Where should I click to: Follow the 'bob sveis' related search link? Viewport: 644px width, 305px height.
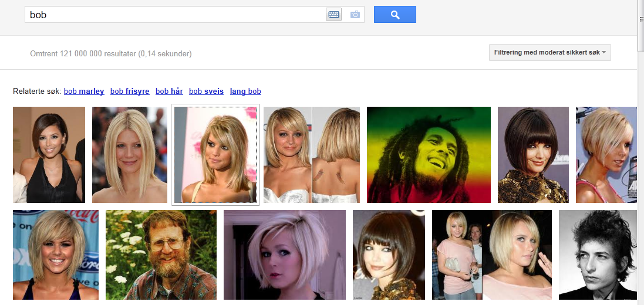pyautogui.click(x=206, y=91)
